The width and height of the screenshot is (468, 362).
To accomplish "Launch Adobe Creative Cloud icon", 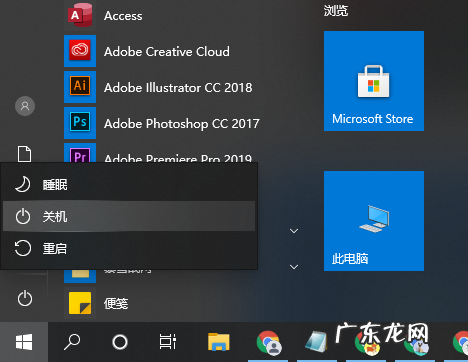I will (80, 51).
